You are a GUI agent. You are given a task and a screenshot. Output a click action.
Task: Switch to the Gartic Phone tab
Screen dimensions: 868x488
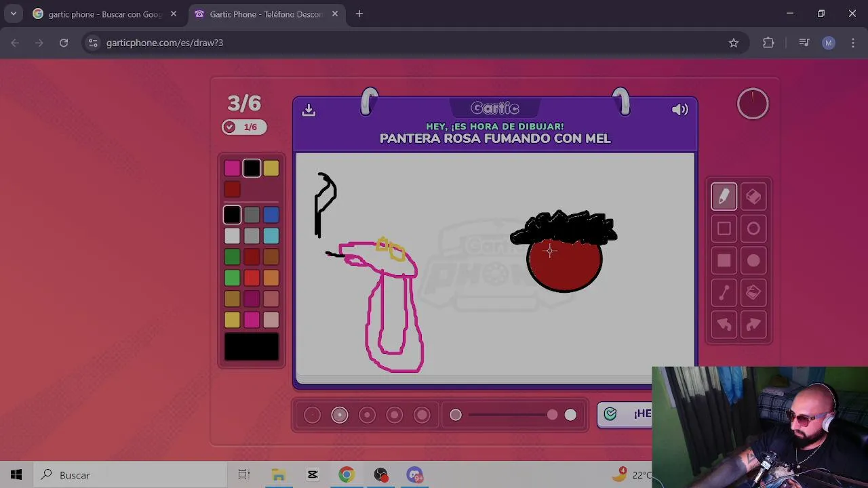tap(267, 14)
